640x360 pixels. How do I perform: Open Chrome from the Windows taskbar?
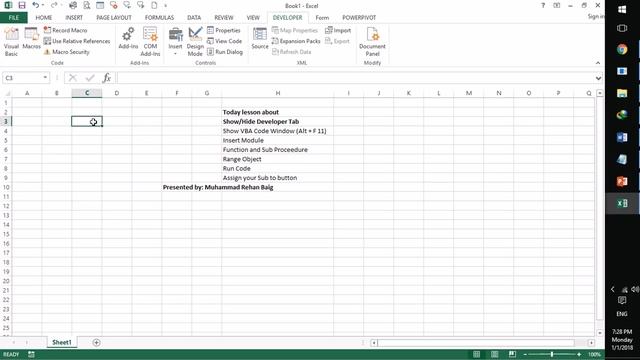[x=622, y=49]
